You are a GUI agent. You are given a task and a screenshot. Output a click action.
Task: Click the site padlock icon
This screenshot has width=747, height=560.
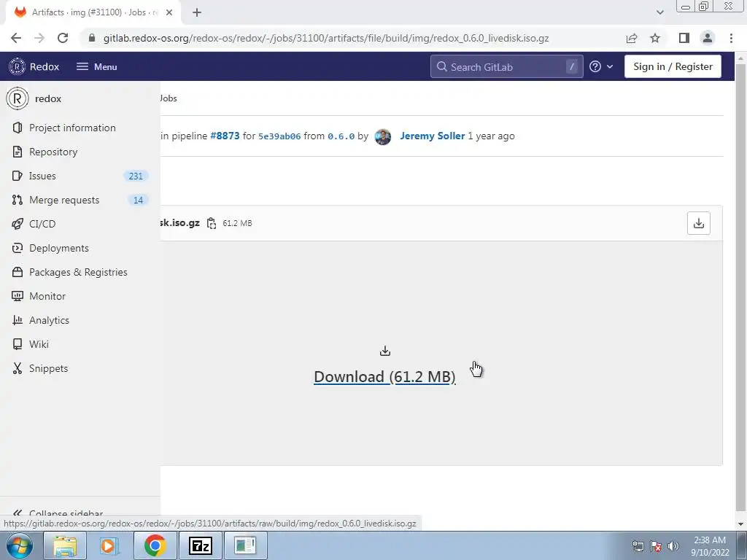[x=92, y=38]
